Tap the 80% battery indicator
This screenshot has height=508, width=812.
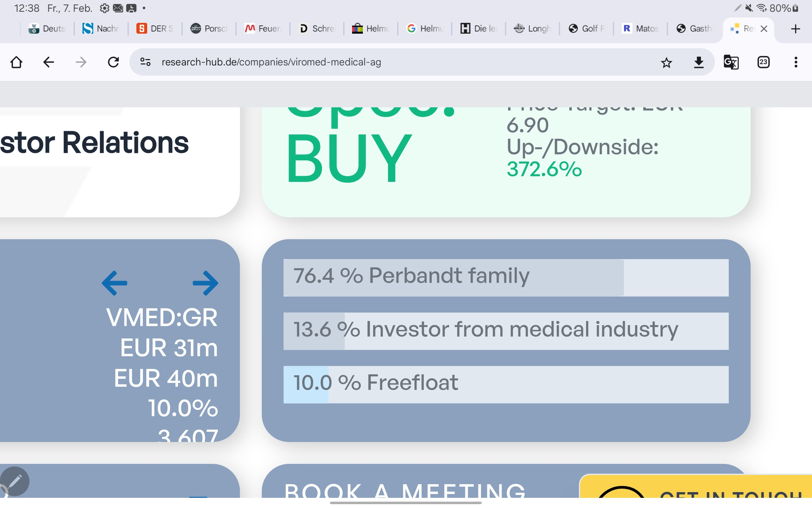(784, 8)
